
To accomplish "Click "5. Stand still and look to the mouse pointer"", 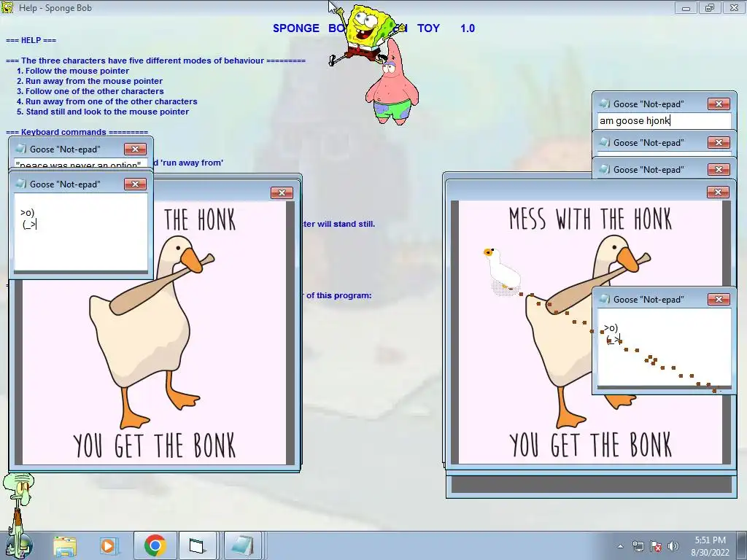I will point(103,112).
